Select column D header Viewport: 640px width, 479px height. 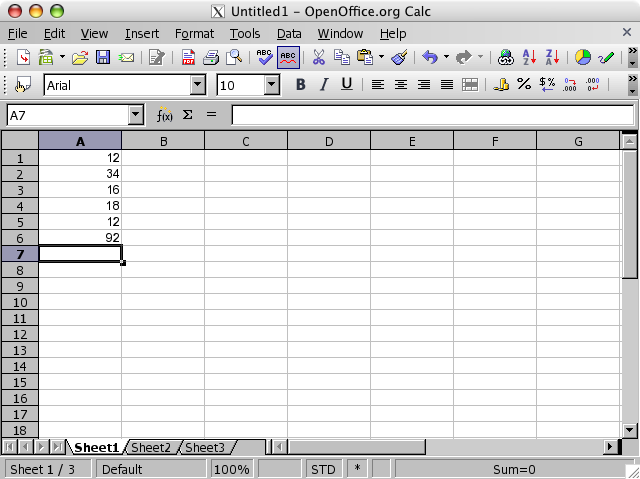(329, 141)
